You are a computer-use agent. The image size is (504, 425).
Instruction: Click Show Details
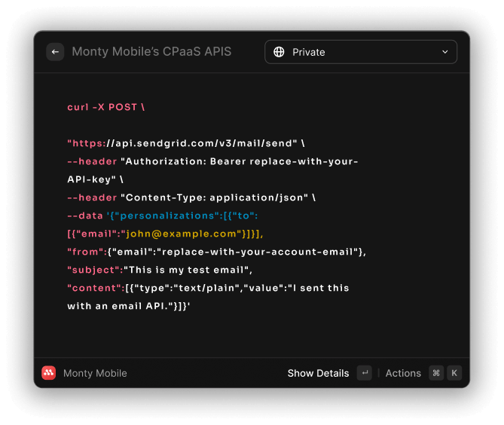318,373
